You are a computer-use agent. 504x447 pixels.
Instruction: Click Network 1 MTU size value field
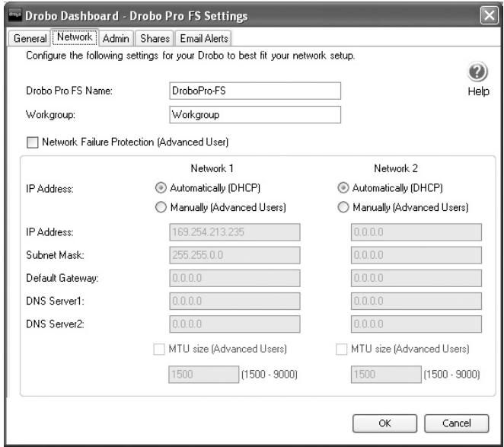[204, 375]
